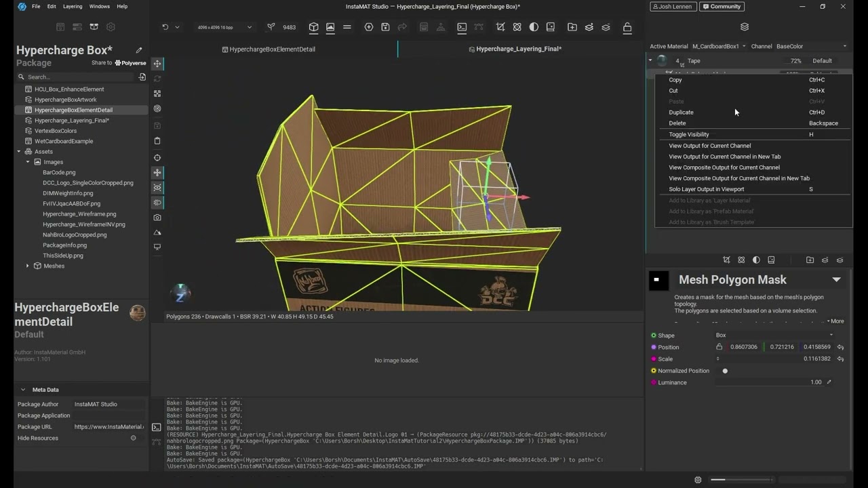
Task: Click the half-circle icon in lower layer toolbar
Action: [x=756, y=260]
